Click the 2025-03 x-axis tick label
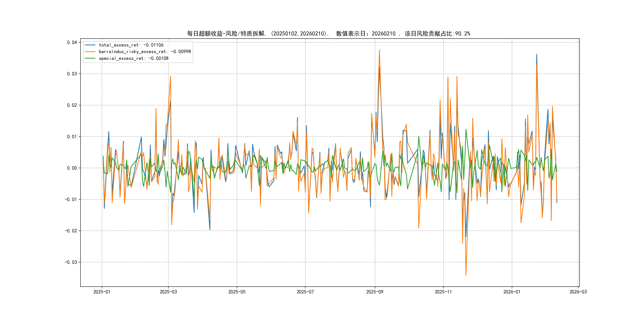Screen dimensions: 644x322 click(x=168, y=292)
